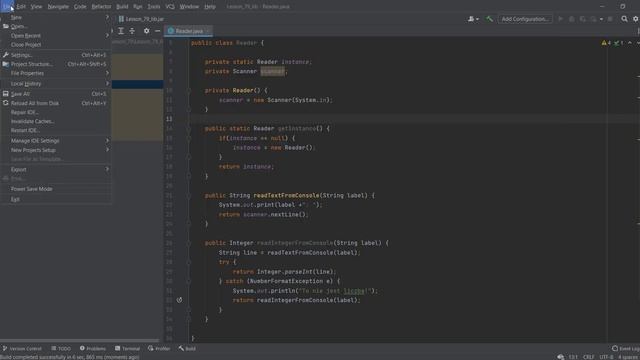This screenshot has height=360, width=640.
Task: Open Version Control tool window
Action: coord(22,349)
